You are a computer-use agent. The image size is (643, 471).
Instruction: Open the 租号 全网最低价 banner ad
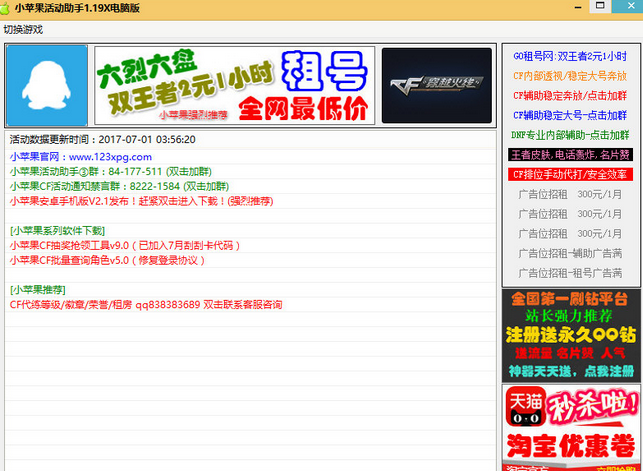coord(235,85)
